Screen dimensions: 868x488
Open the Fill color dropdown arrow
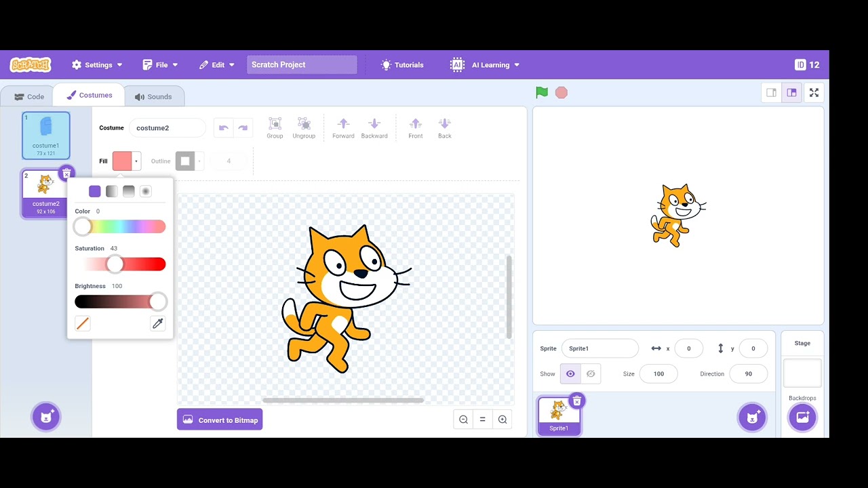click(136, 161)
